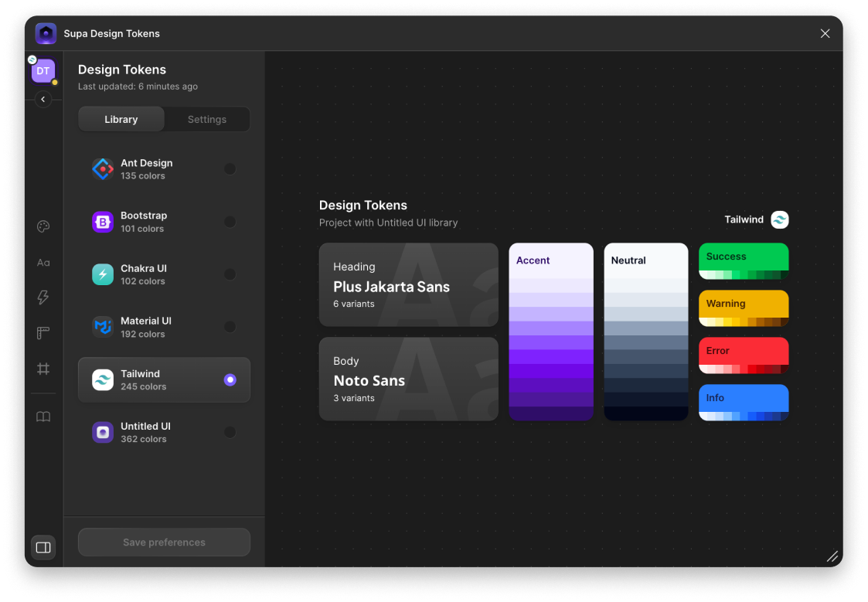Click the Material UI logo icon

[x=102, y=327]
